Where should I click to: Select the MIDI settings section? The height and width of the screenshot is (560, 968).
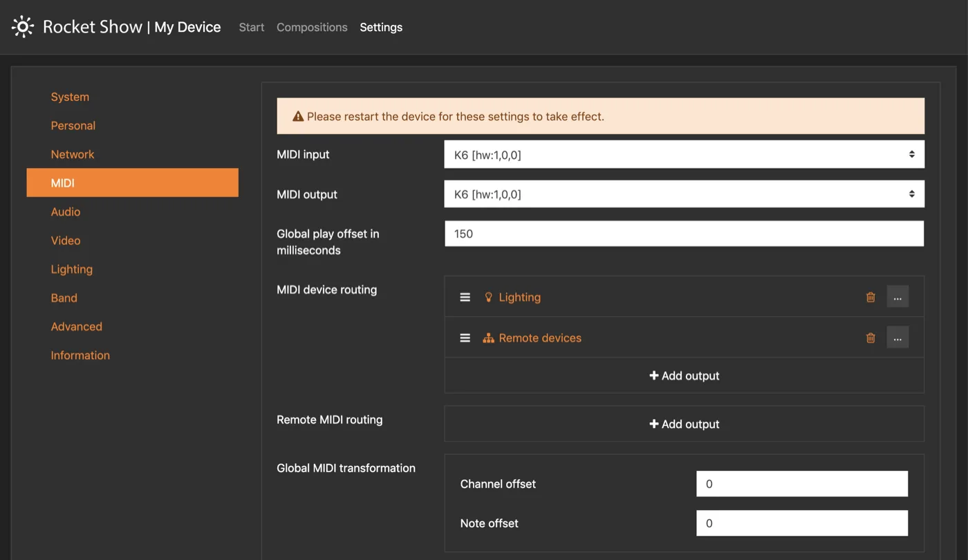pyautogui.click(x=133, y=183)
